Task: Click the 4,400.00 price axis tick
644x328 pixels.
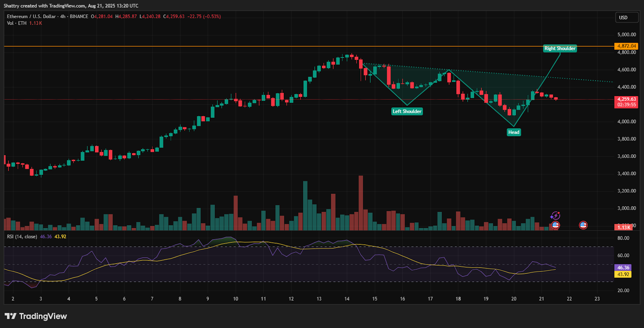Action: click(x=627, y=87)
